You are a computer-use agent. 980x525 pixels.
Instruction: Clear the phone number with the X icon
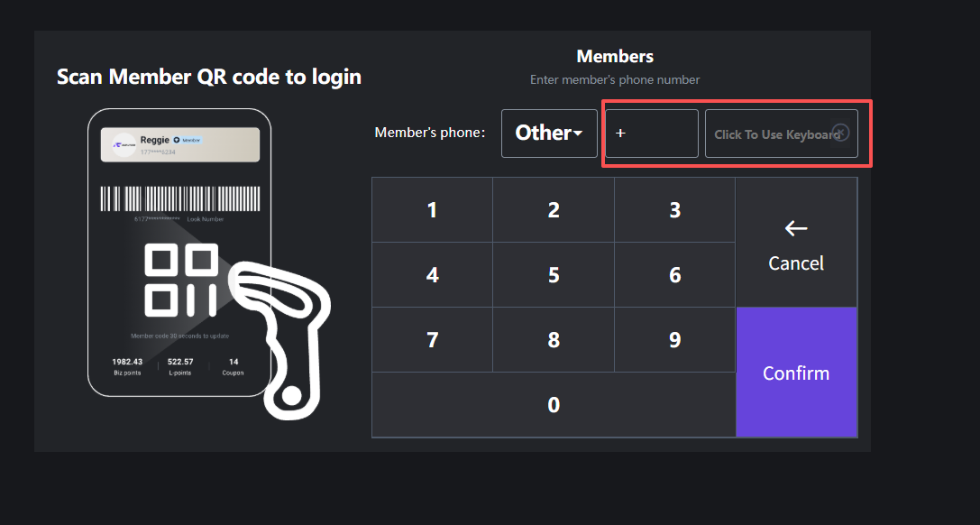(841, 133)
